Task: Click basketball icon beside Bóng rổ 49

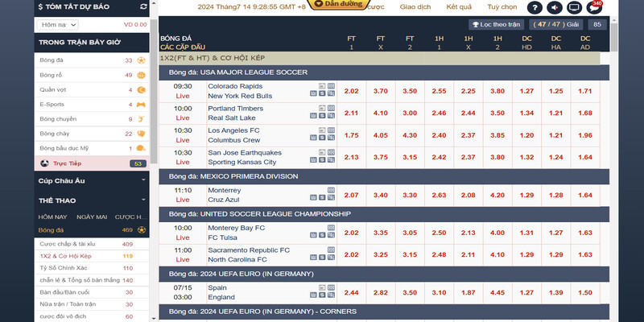Action: (141, 75)
